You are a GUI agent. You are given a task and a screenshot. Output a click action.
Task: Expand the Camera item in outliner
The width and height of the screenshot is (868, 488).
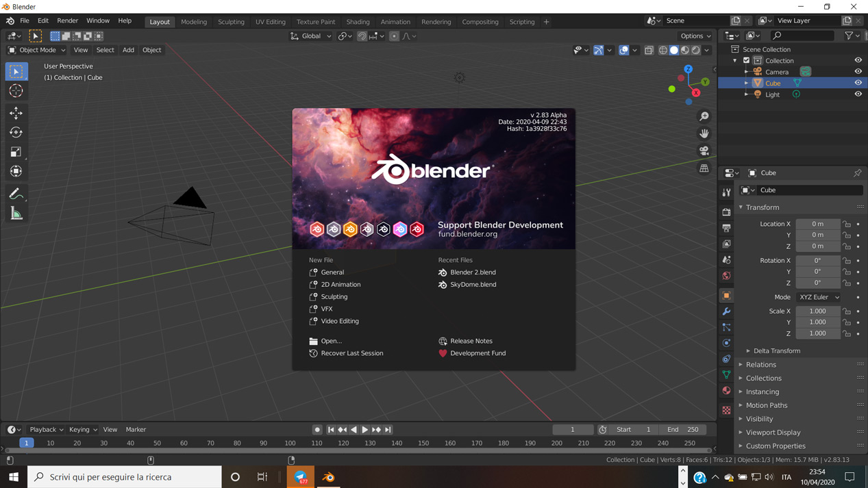coord(746,72)
